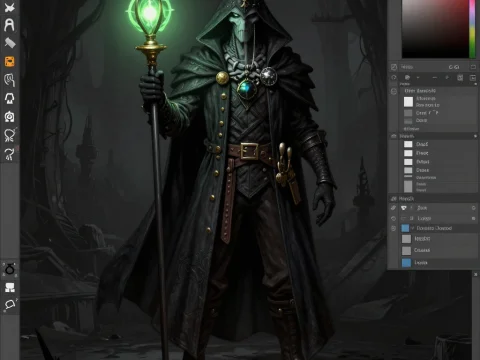Viewport: 480px width, 360px height.
Task: Click the palette blob icon in options row
Action: point(407,78)
